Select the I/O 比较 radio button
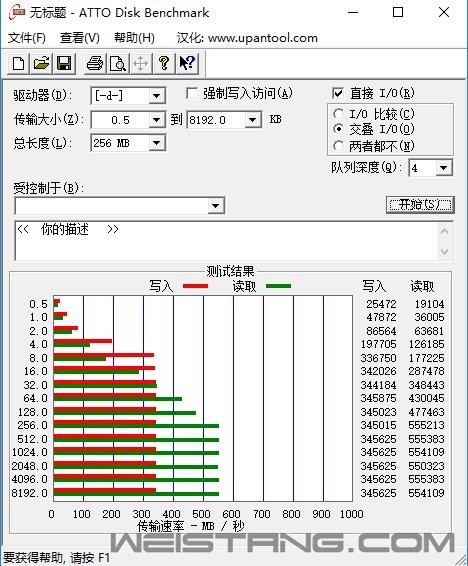 (338, 114)
